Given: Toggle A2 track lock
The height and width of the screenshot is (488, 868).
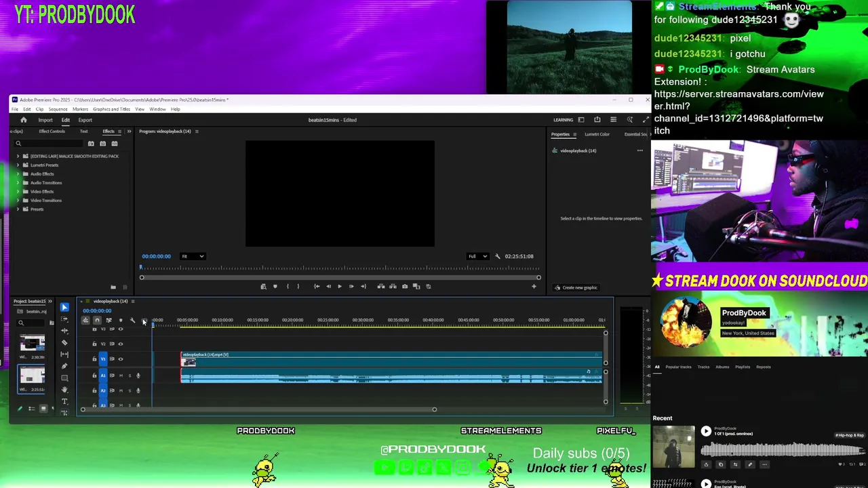Looking at the screenshot, I should [94, 390].
